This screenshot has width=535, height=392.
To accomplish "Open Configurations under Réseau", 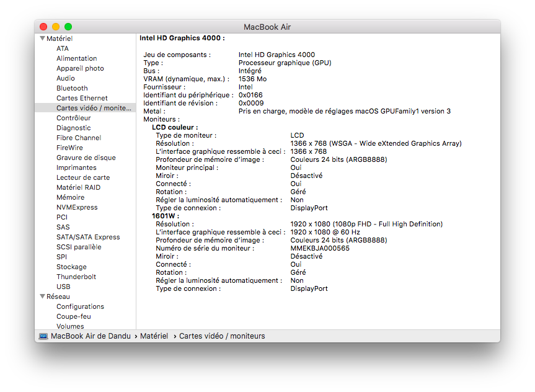I will point(80,306).
